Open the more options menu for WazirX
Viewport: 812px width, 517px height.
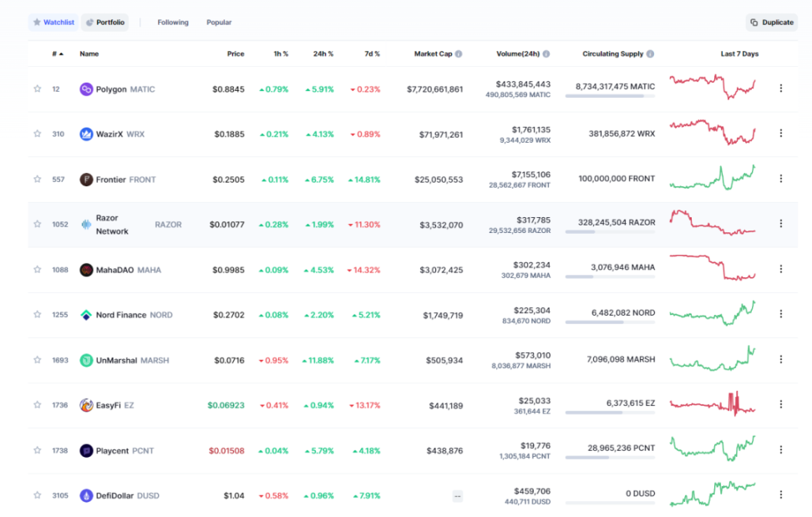[781, 133]
